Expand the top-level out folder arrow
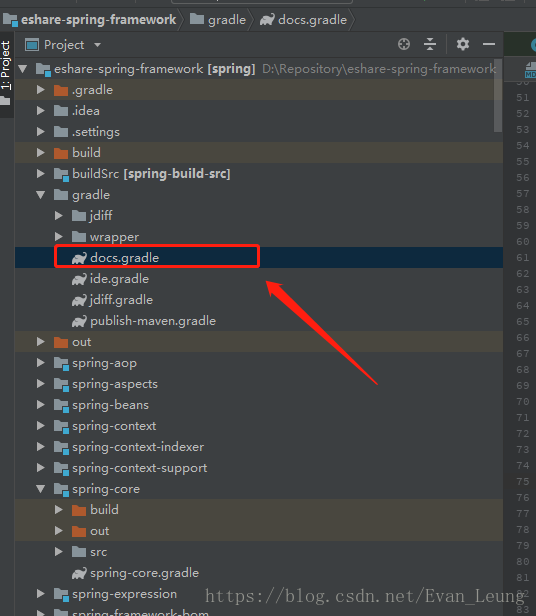The width and height of the screenshot is (536, 616). (x=40, y=342)
